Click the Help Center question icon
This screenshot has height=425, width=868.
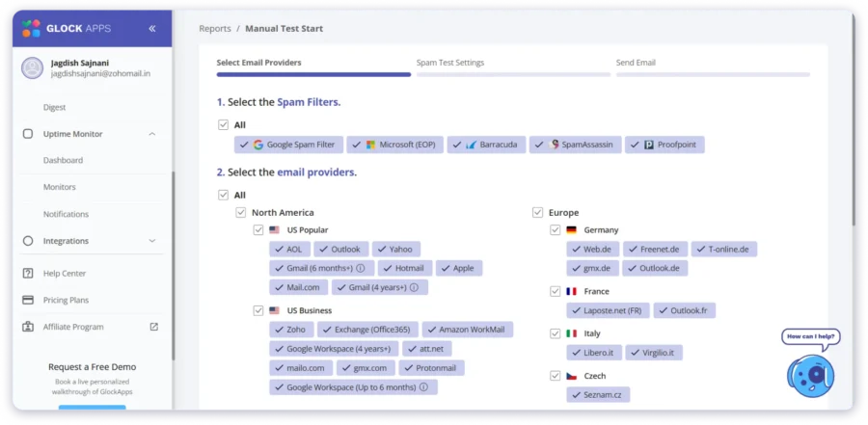click(28, 273)
